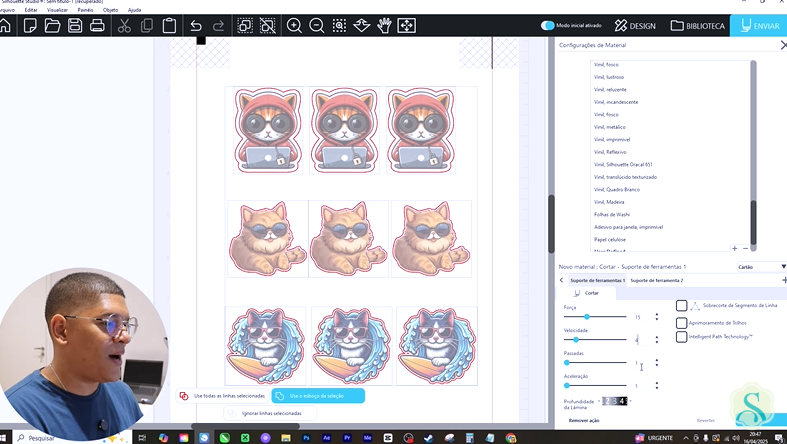This screenshot has width=787, height=444.
Task: Select the Suporte de ferramenta 2 tab
Action: (x=657, y=280)
